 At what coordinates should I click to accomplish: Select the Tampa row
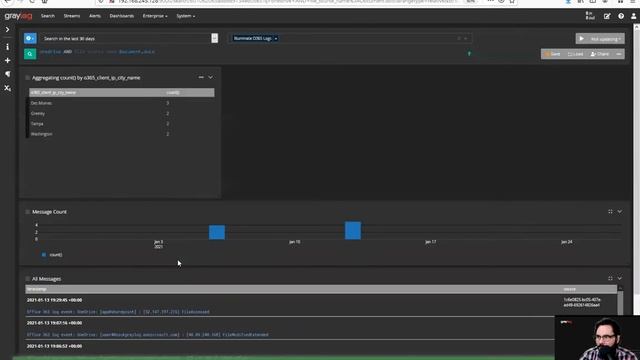[121, 124]
